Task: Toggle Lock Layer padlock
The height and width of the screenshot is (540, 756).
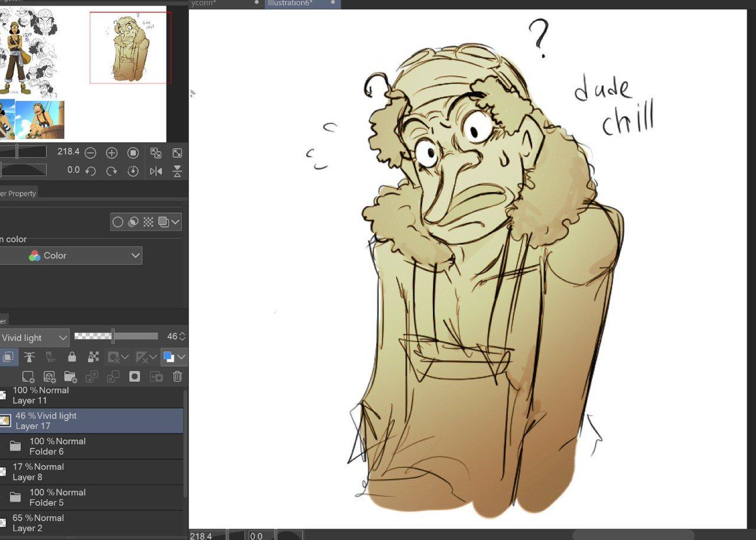Action: tap(72, 357)
